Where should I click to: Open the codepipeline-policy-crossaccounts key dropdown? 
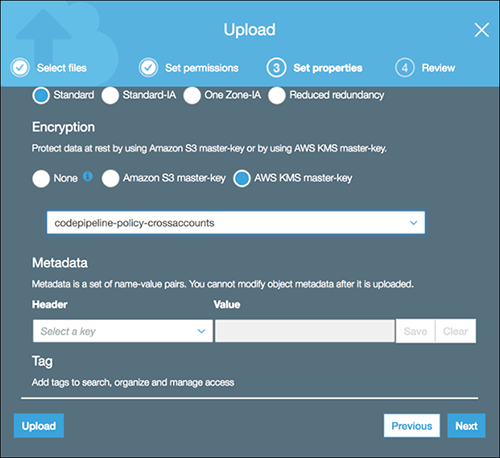click(236, 223)
